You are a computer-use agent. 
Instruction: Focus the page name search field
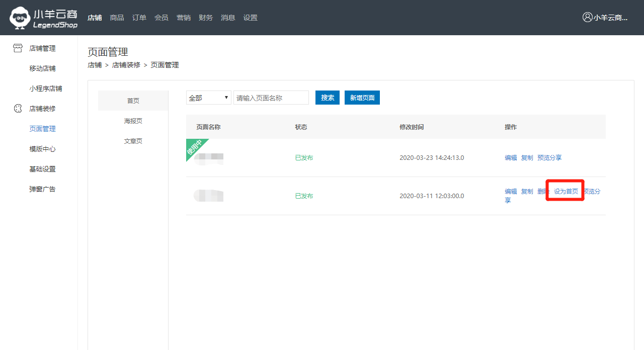click(x=271, y=98)
